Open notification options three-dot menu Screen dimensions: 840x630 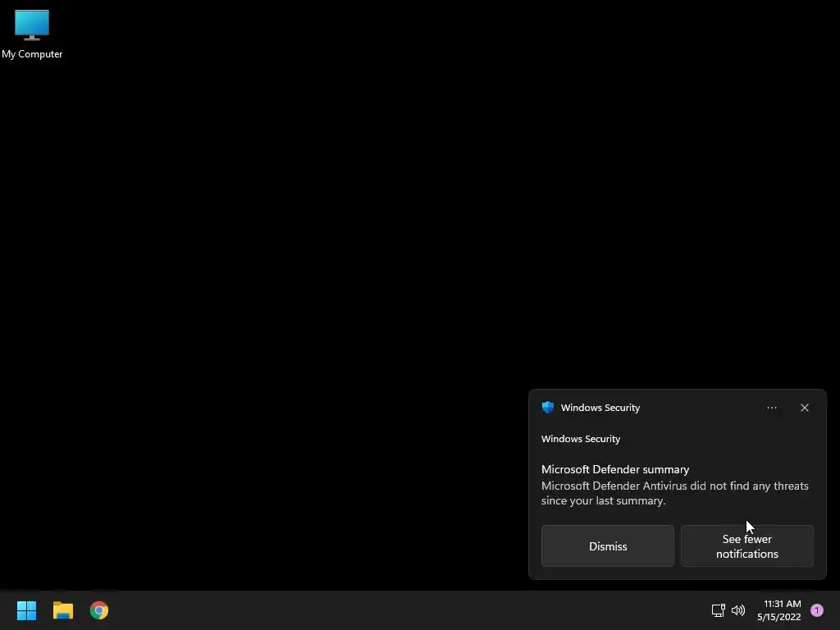771,408
